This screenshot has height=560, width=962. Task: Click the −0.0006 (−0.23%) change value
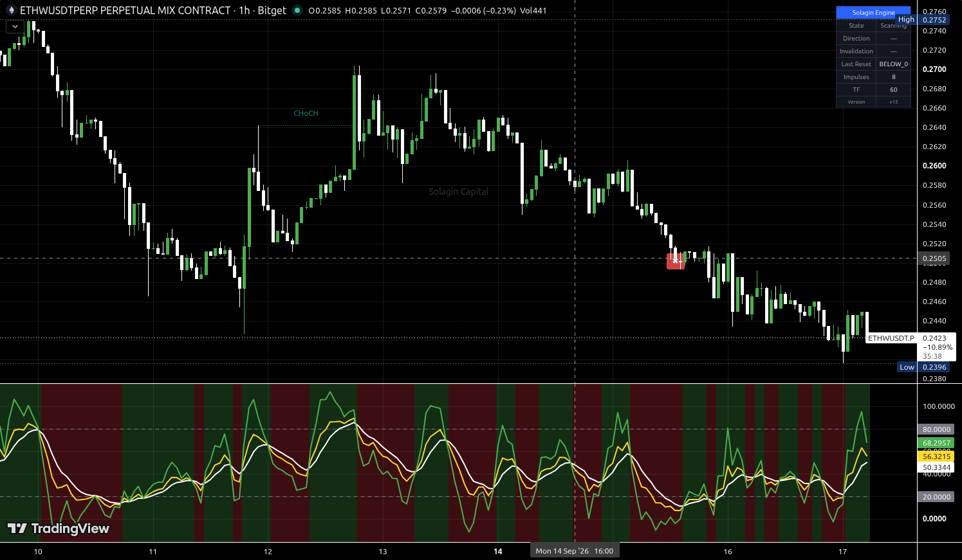tap(483, 10)
